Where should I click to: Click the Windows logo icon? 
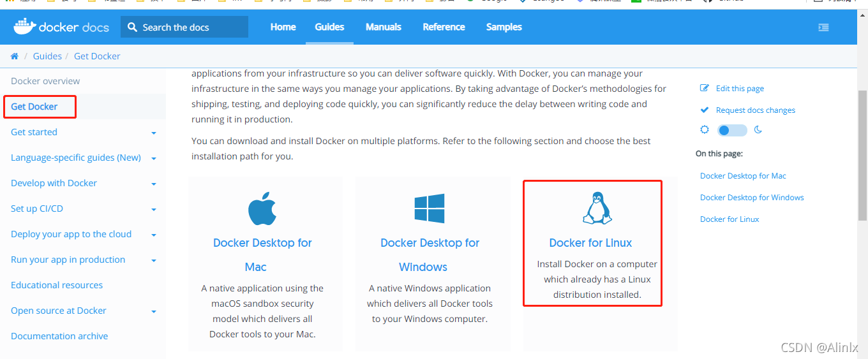[430, 209]
